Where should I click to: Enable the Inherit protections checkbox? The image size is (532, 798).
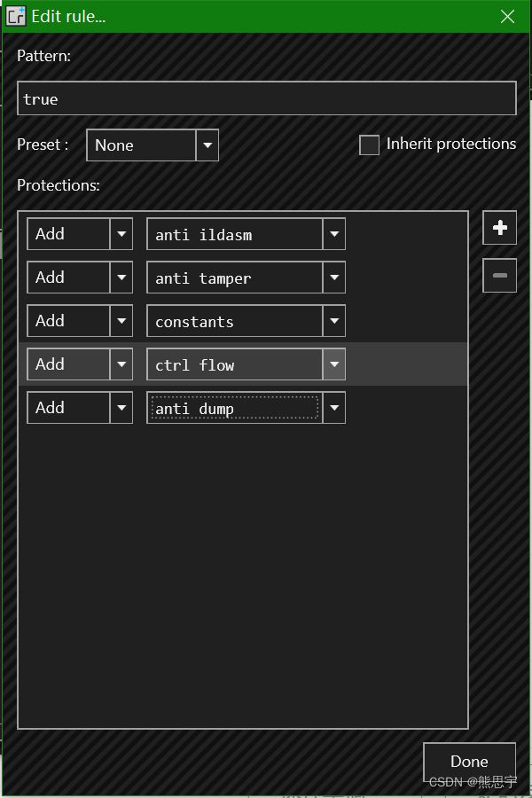(x=369, y=145)
